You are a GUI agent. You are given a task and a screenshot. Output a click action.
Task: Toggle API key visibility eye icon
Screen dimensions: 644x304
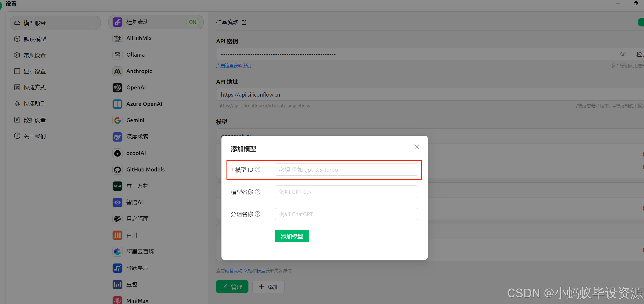click(x=623, y=54)
